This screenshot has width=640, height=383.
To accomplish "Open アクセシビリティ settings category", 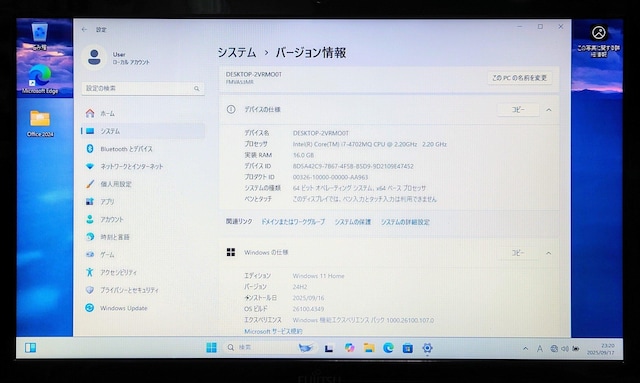I will coord(143,272).
